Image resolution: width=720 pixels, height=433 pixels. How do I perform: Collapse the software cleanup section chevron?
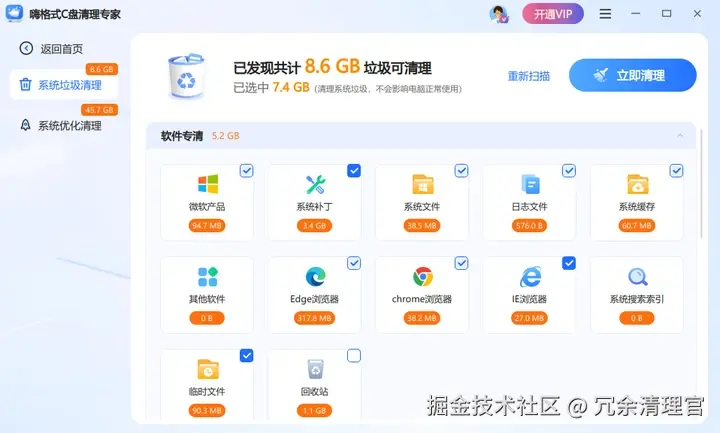(680, 135)
